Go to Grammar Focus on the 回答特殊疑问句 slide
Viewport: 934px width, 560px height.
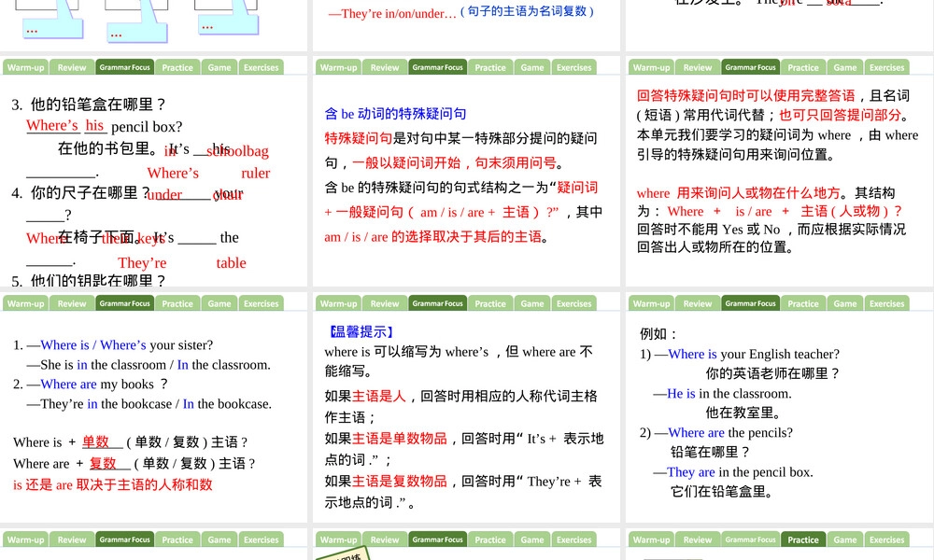750,67
